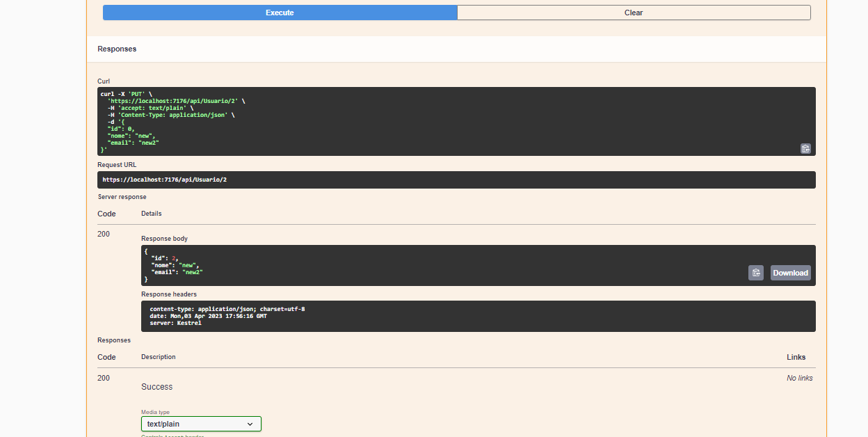Click the "Description" column header

(159, 357)
